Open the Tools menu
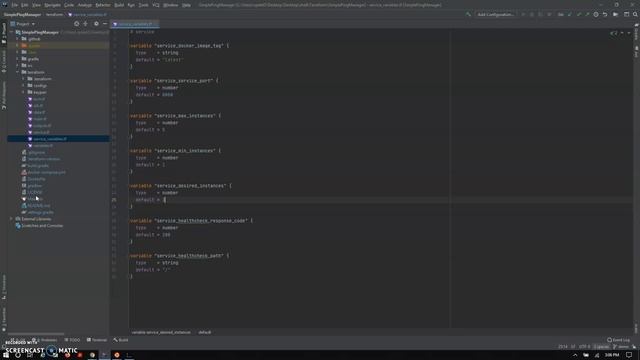Viewport: 640px width, 360px height. pyautogui.click(x=143, y=5)
